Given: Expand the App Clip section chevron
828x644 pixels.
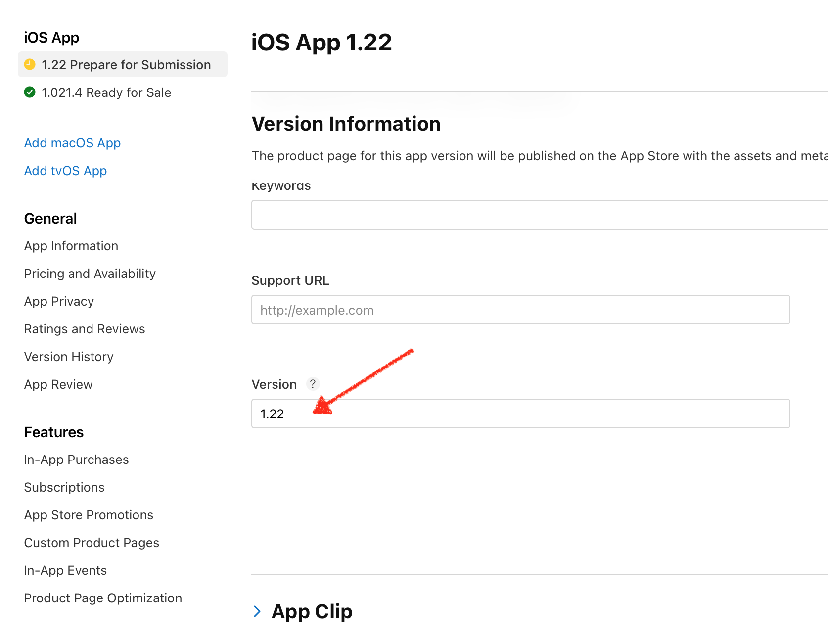Looking at the screenshot, I should (x=257, y=611).
